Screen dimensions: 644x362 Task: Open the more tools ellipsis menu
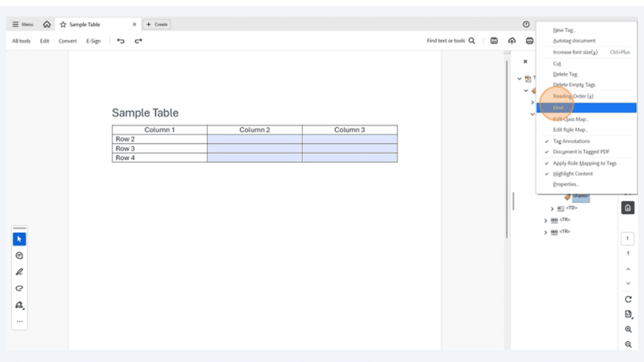point(19,321)
